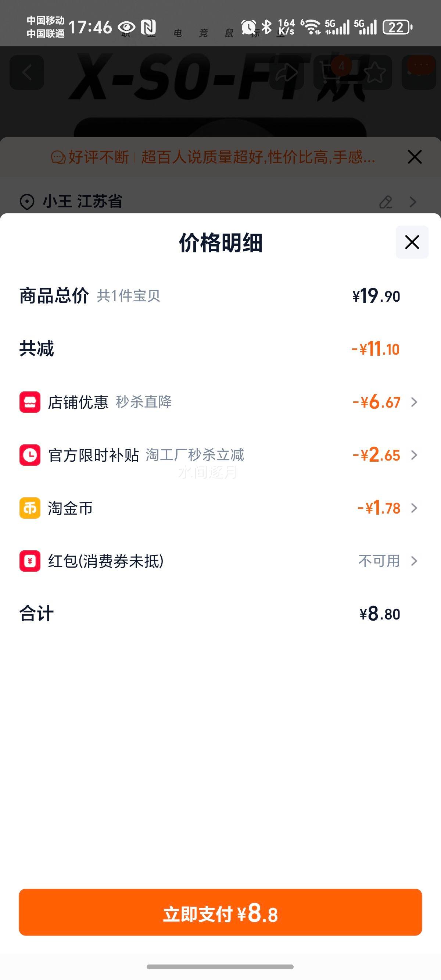Image resolution: width=441 pixels, height=980 pixels.
Task: Tap the 不可用 red packet status
Action: point(379,561)
